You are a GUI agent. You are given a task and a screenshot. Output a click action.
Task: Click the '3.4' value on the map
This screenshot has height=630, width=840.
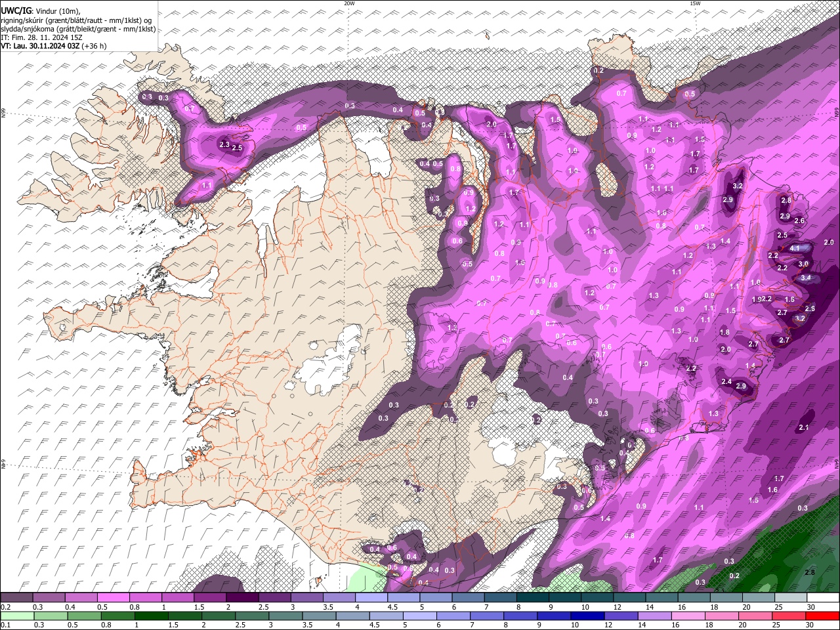click(807, 278)
